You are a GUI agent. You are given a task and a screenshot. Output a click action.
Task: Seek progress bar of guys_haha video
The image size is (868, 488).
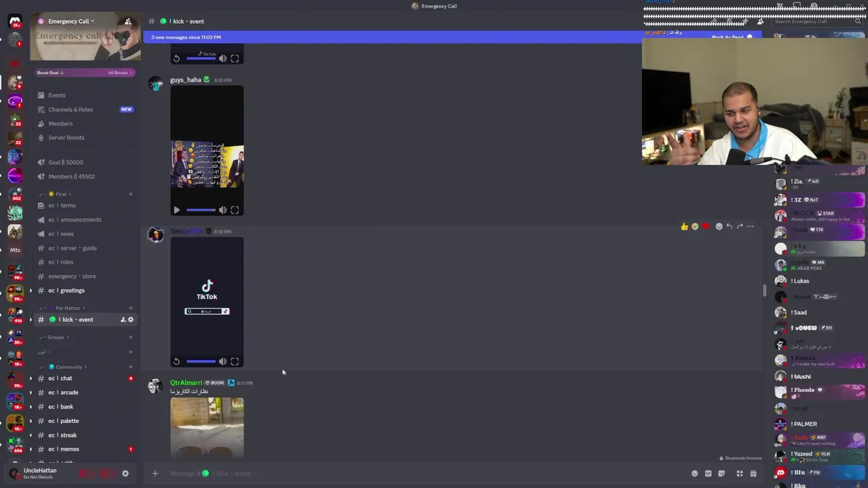[201, 210]
